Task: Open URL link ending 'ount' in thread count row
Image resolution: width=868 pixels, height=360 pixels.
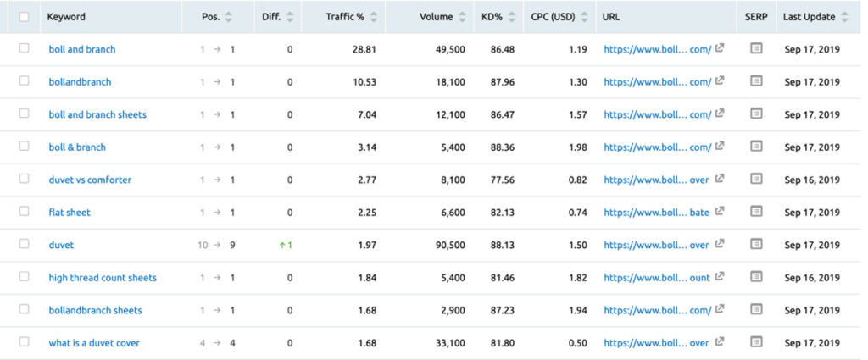Action: click(x=656, y=278)
